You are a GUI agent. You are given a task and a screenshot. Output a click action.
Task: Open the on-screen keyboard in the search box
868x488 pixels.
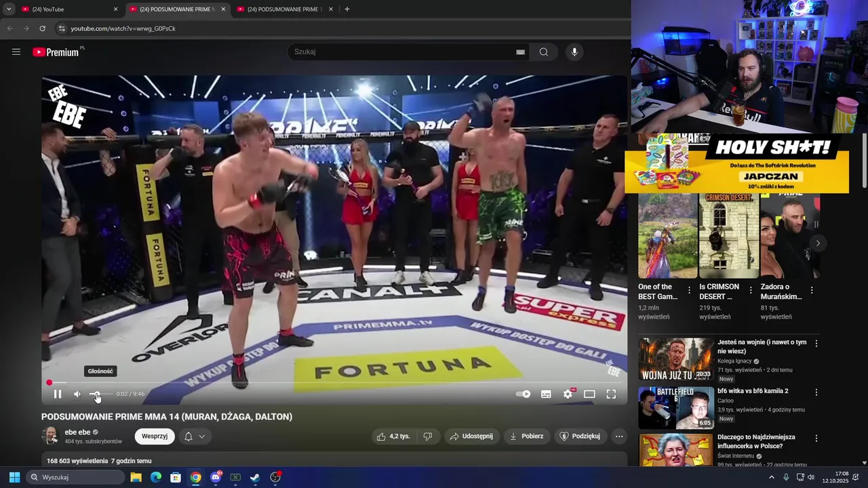click(x=520, y=52)
